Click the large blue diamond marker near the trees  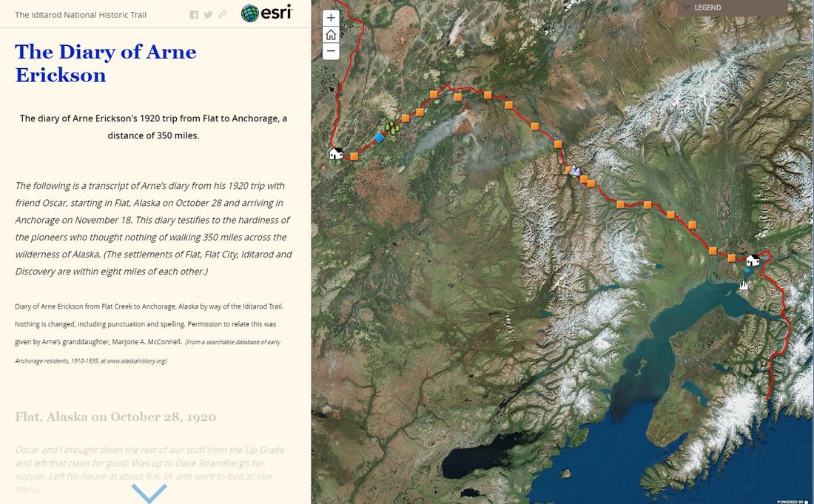380,138
